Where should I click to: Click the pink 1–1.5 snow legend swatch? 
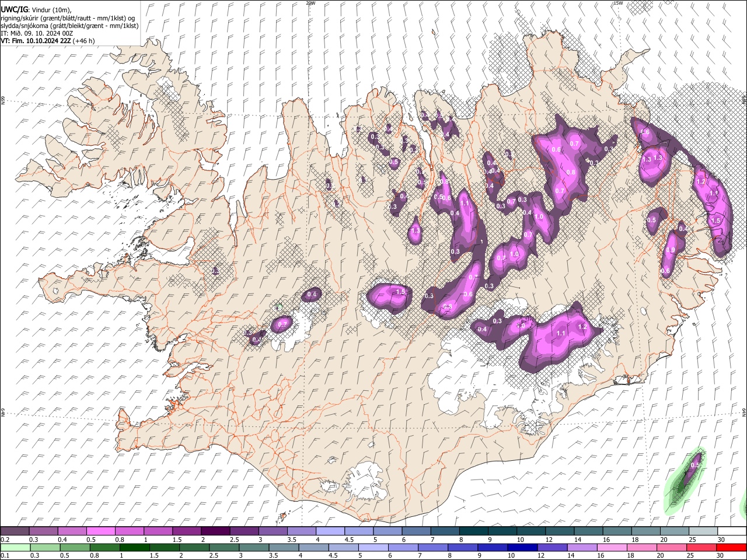[x=158, y=531]
